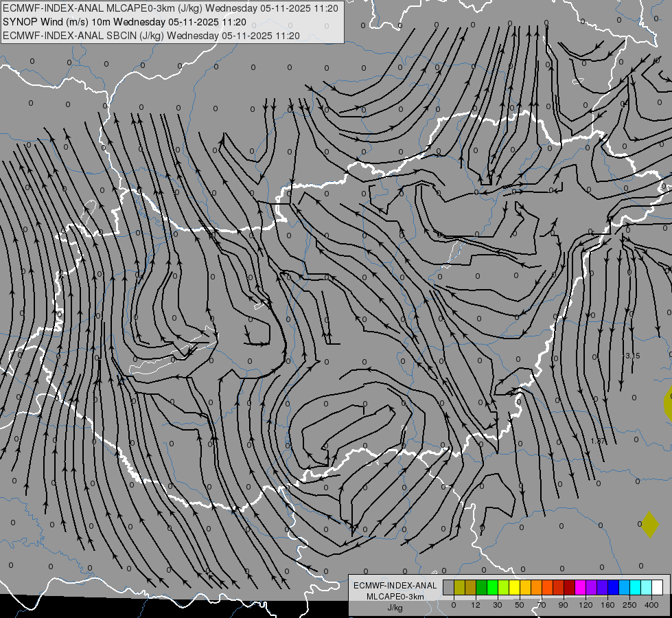Click the legend tick label 250
This screenshot has height=618, width=672.
(629, 605)
